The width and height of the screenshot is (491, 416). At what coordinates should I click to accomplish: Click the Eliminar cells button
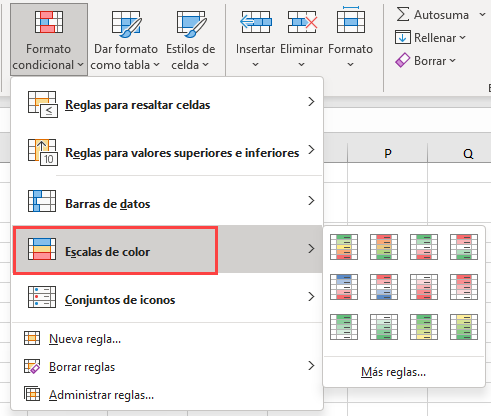click(x=301, y=39)
